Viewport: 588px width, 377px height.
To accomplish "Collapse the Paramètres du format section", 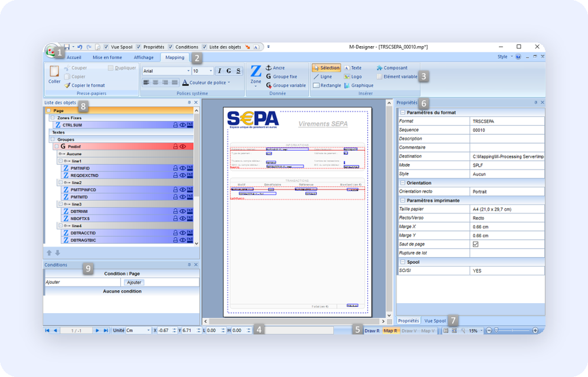I will 403,112.
